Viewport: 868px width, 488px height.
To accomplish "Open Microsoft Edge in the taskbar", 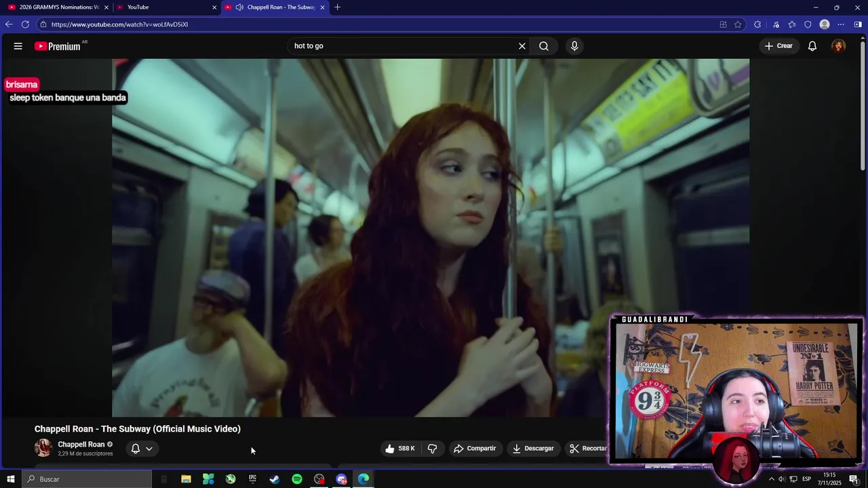I will point(363,479).
